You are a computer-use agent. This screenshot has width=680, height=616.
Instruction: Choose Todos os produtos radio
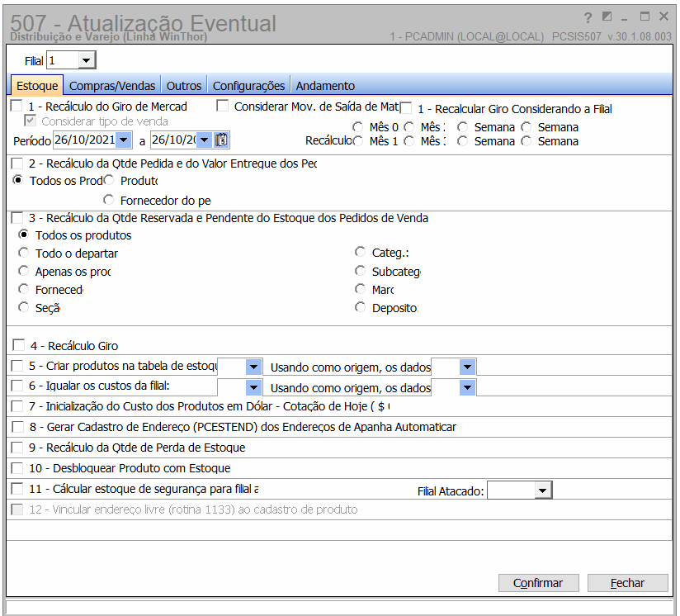[24, 235]
